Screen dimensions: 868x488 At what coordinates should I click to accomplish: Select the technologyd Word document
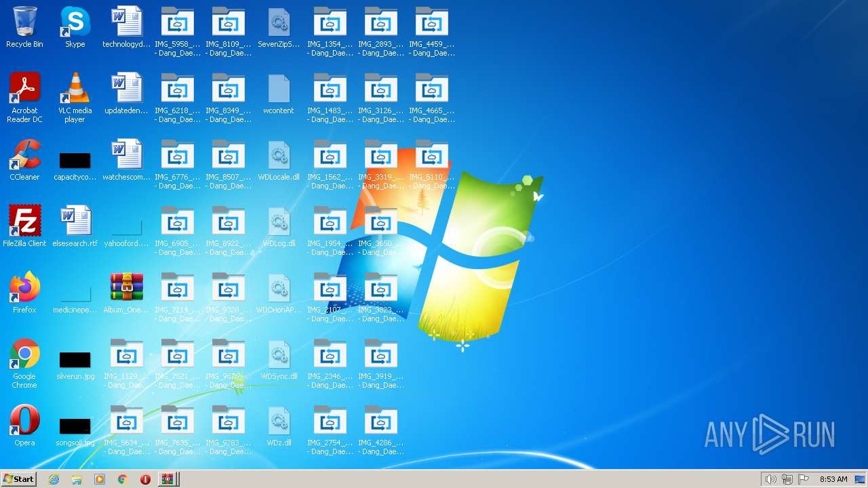pyautogui.click(x=126, y=27)
